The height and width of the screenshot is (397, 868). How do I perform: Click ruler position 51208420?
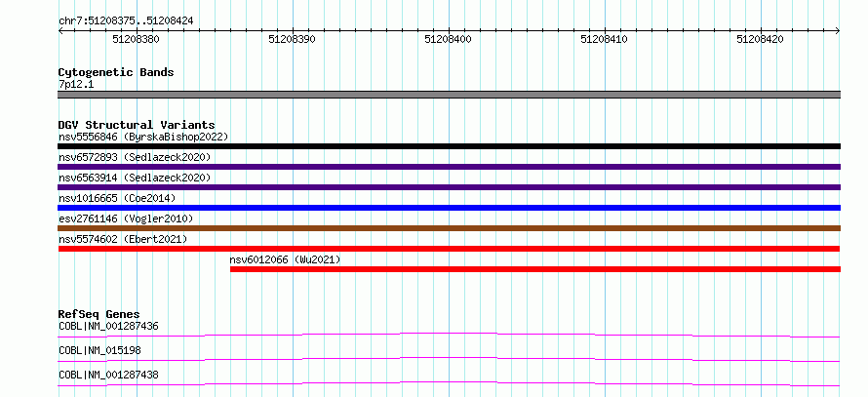760,39
